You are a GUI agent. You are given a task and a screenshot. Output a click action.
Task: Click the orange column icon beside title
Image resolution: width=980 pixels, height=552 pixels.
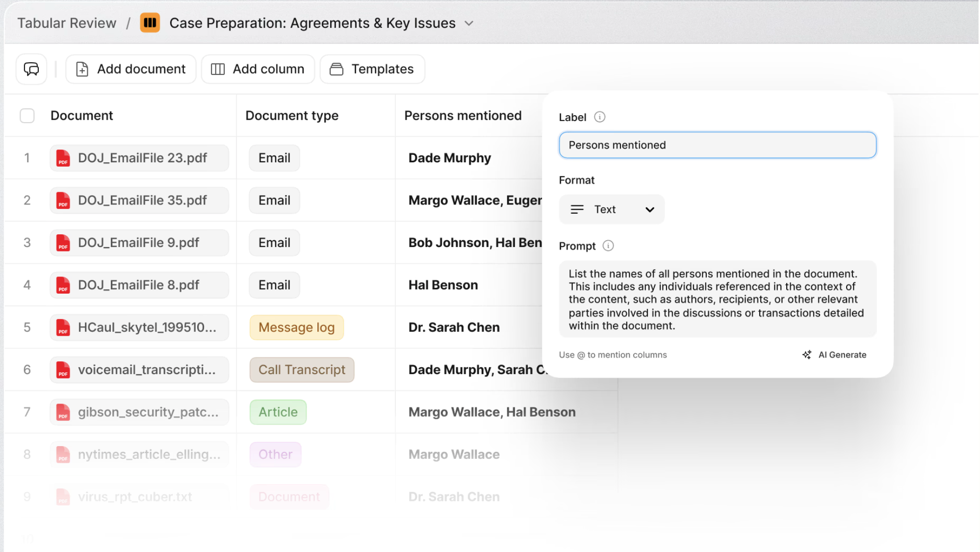tap(150, 23)
